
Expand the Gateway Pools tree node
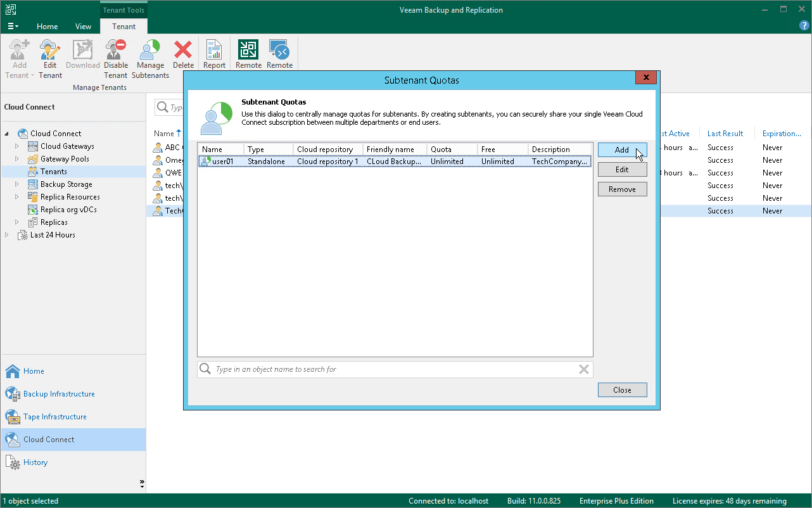[18, 159]
